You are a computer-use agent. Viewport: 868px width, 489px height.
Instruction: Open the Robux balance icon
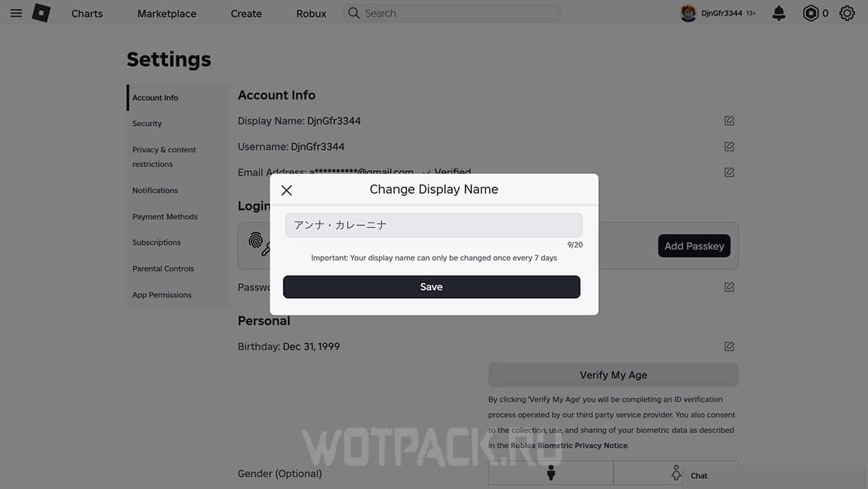[x=811, y=13]
